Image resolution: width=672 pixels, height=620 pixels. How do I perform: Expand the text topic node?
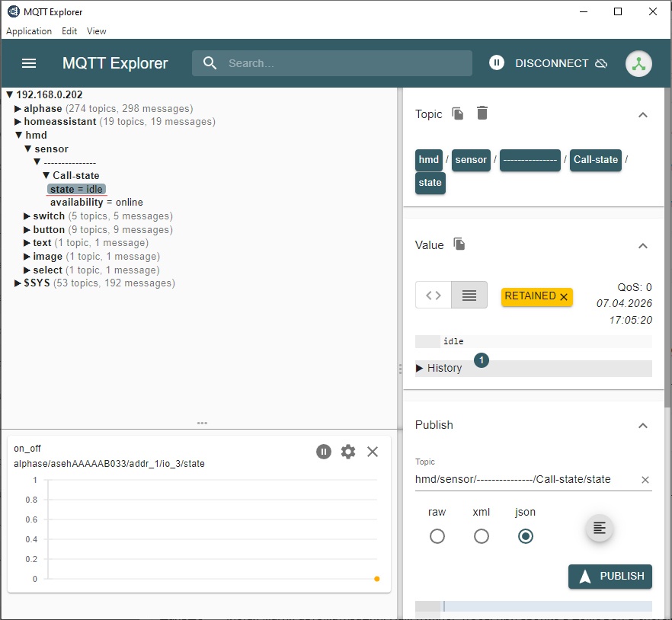(x=27, y=243)
